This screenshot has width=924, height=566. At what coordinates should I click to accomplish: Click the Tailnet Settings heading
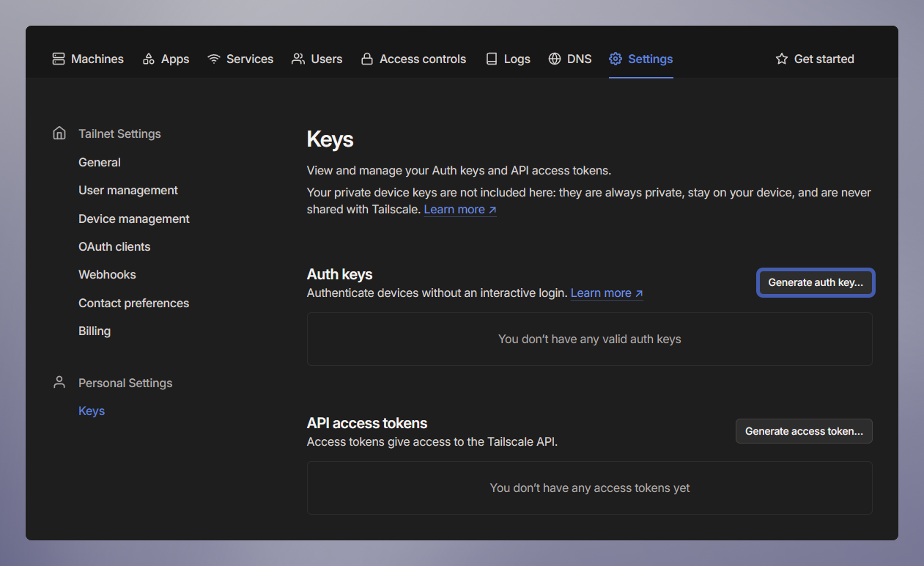(119, 133)
